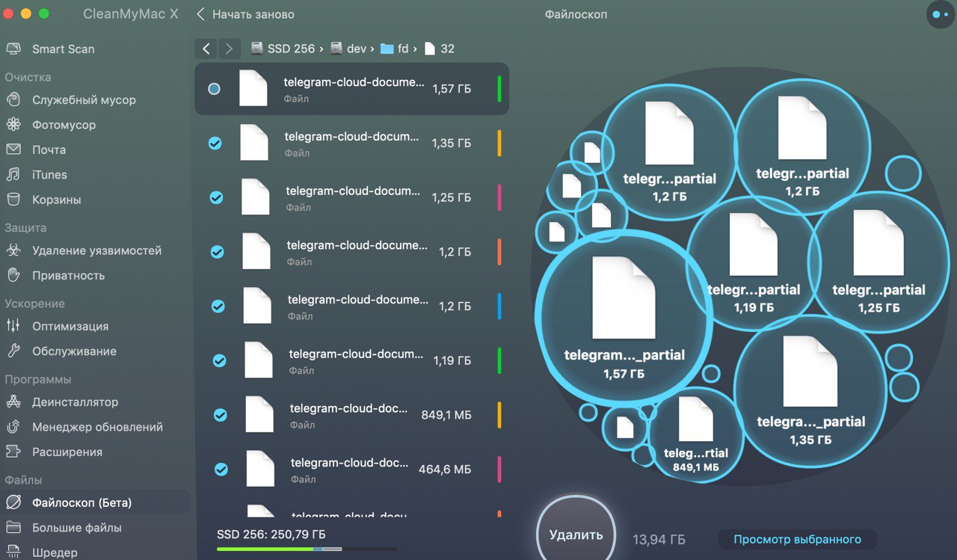The height and width of the screenshot is (560, 957).
Task: Open Просмотр выбранного
Action: 797,539
